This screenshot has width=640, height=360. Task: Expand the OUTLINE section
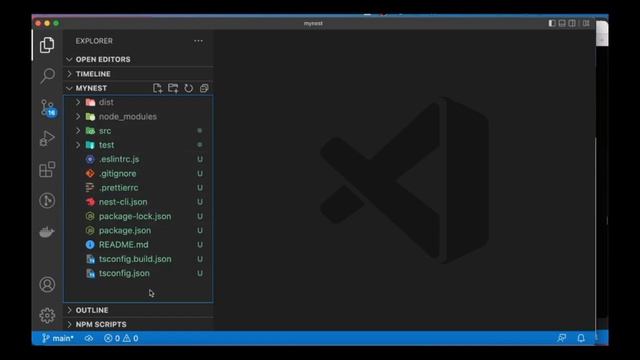pos(138,310)
